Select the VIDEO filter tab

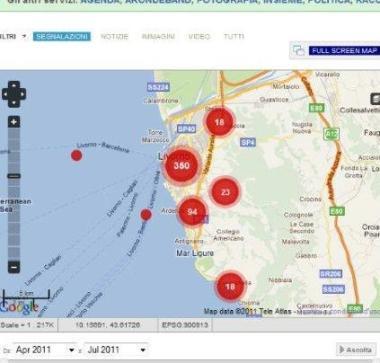(199, 36)
